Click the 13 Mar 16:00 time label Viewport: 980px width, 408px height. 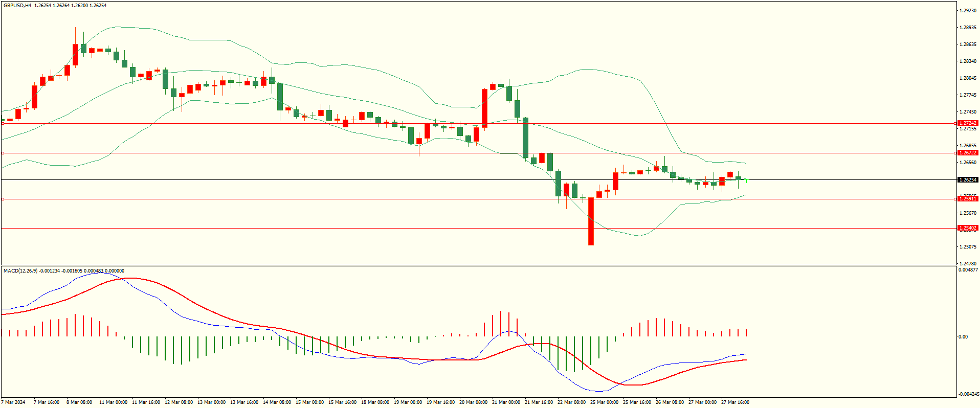[244, 402]
